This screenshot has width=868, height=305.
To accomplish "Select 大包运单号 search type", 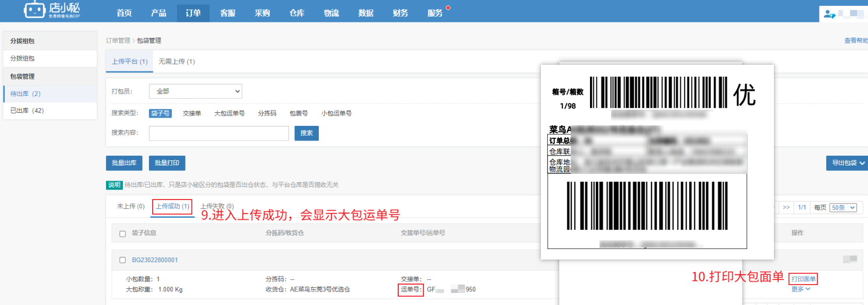I will (x=229, y=113).
